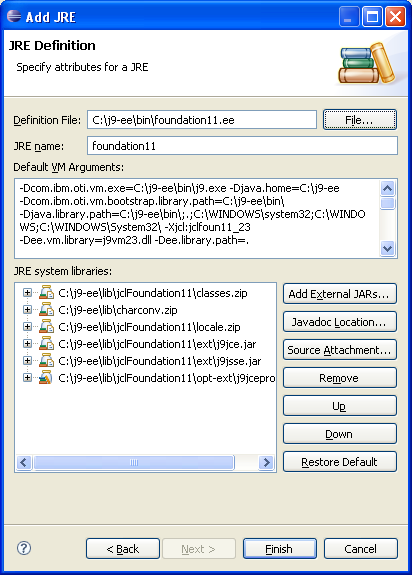Expand the charconv.zip tree node

tap(27, 310)
